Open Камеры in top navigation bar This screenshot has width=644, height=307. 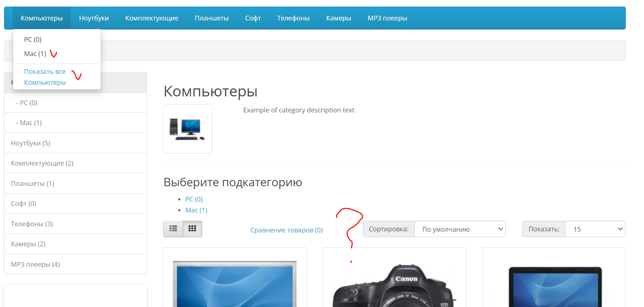pyautogui.click(x=339, y=18)
